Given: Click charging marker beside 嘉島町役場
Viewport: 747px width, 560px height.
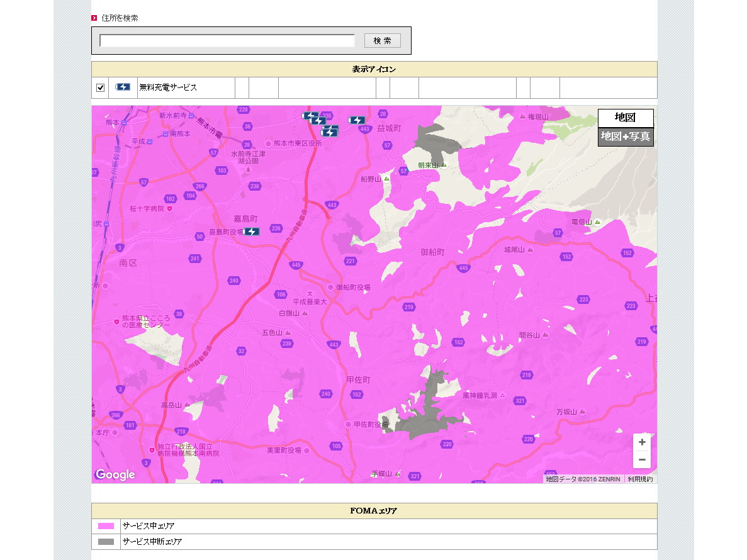Looking at the screenshot, I should click(252, 232).
